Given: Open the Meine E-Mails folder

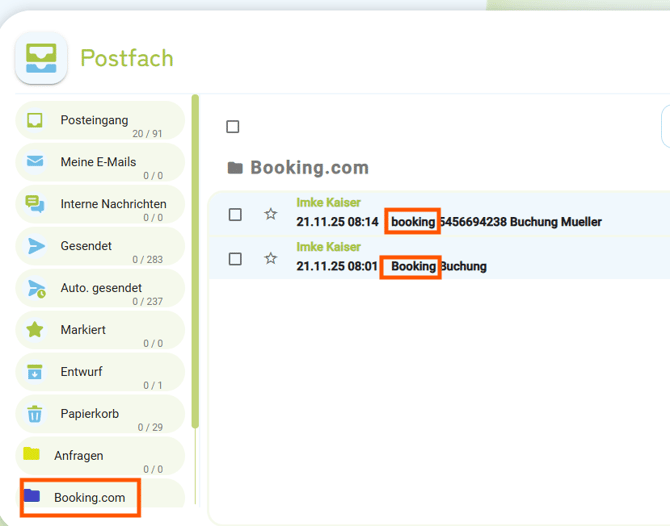Looking at the screenshot, I should (100, 162).
